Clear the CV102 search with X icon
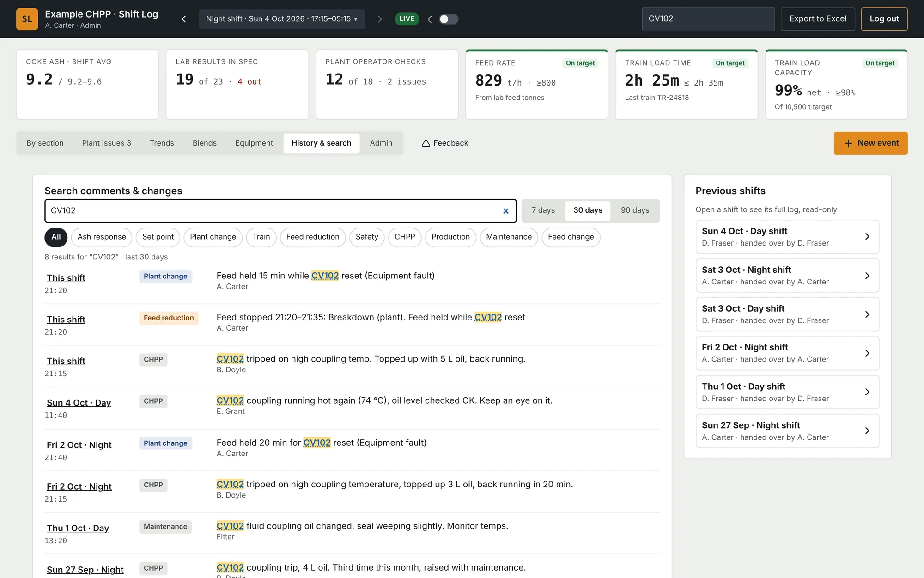Image resolution: width=924 pixels, height=578 pixels. coord(506,211)
